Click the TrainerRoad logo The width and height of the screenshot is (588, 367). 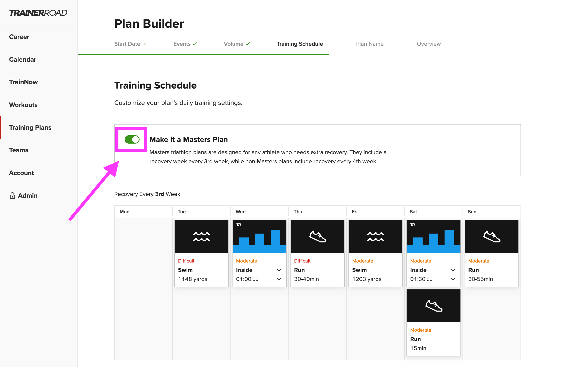click(x=38, y=13)
